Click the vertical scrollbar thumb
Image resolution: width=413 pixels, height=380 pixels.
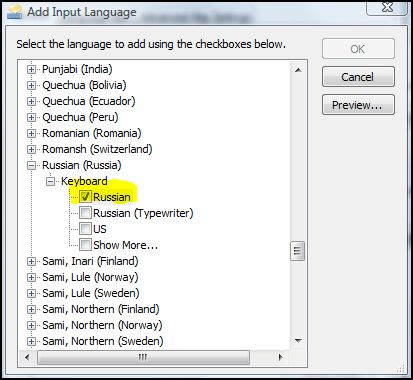[x=297, y=251]
